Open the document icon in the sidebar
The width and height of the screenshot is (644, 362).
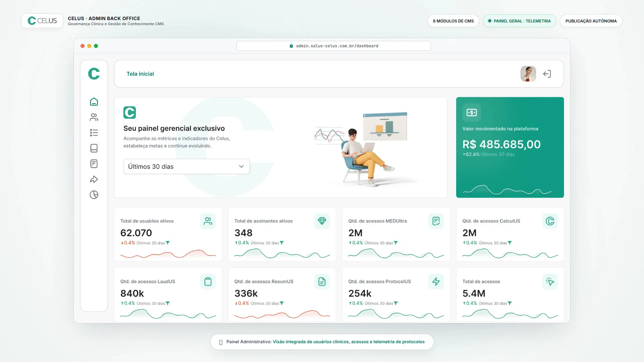94,164
